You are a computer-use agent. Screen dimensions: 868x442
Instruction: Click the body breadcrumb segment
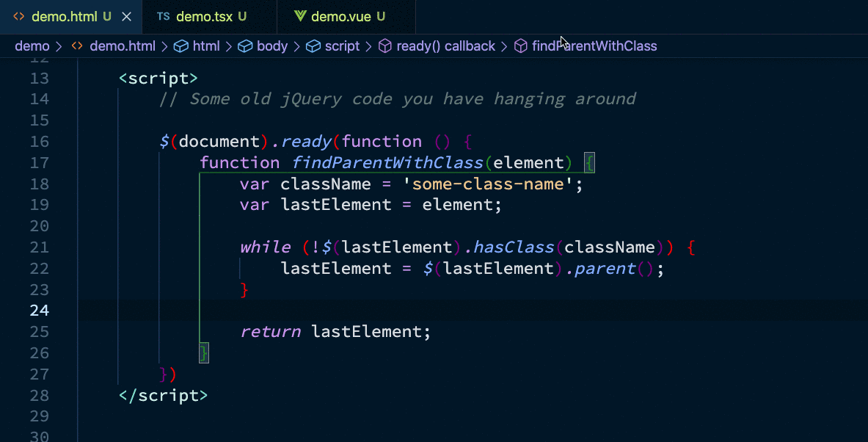coord(271,46)
